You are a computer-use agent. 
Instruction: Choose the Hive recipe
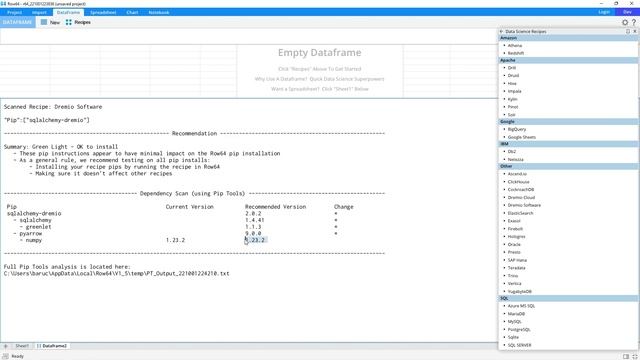click(512, 83)
